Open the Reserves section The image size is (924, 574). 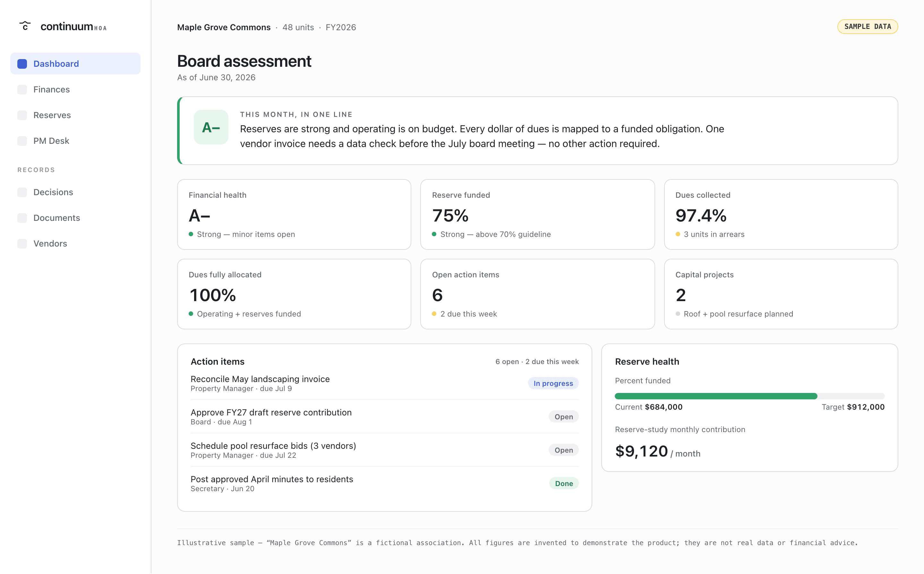click(75, 115)
